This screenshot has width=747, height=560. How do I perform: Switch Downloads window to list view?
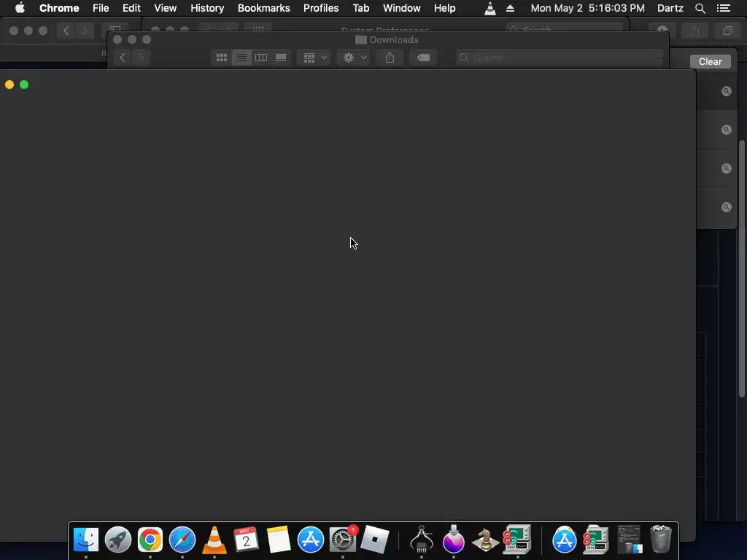coord(241,58)
